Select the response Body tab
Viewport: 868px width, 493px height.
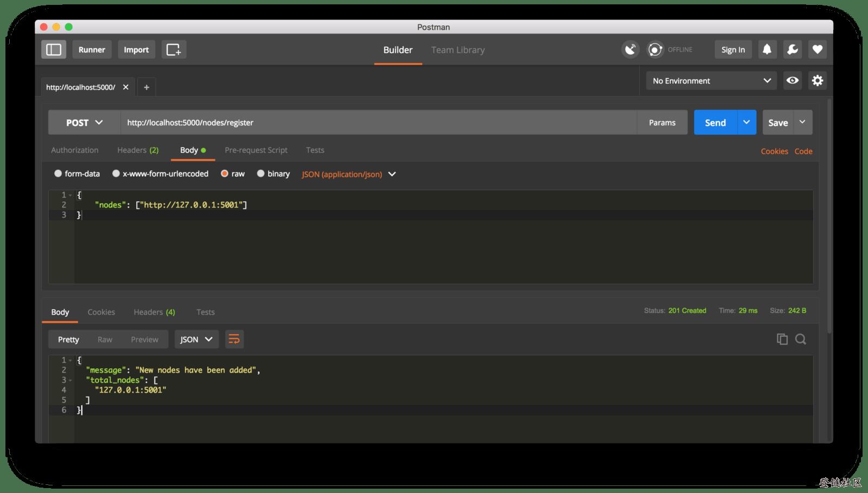click(60, 312)
